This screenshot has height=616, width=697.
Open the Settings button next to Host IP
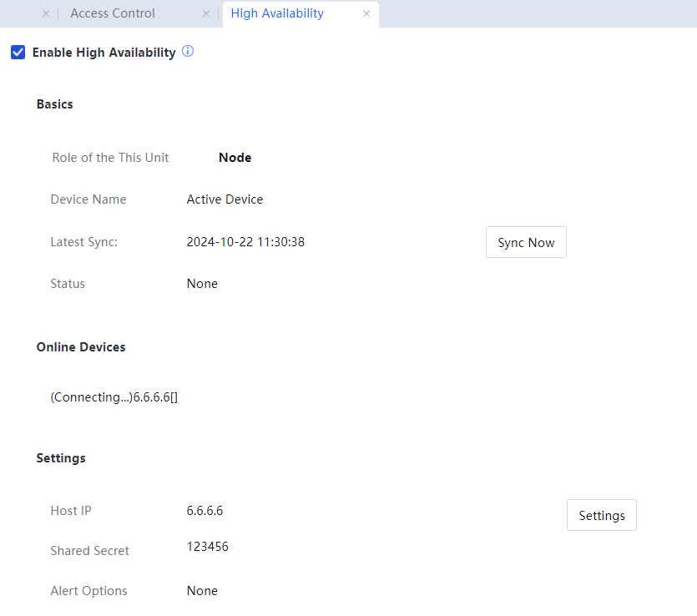pos(601,515)
